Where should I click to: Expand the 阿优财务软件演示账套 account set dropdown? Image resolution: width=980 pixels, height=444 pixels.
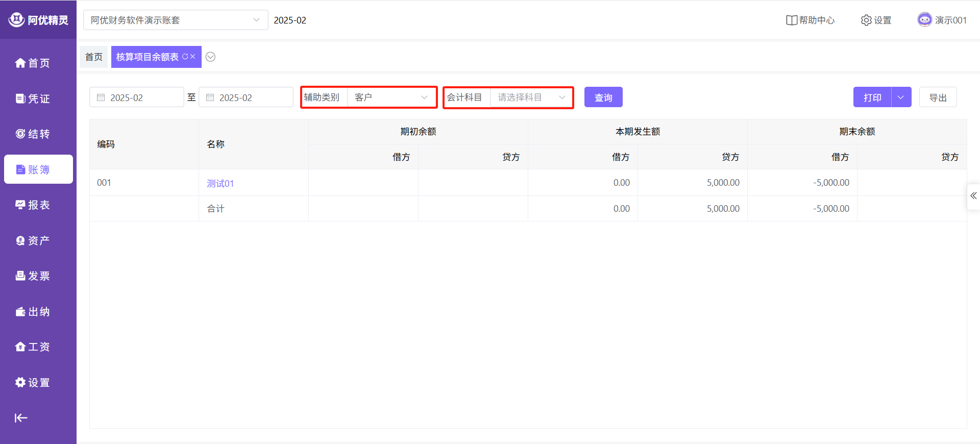point(175,20)
